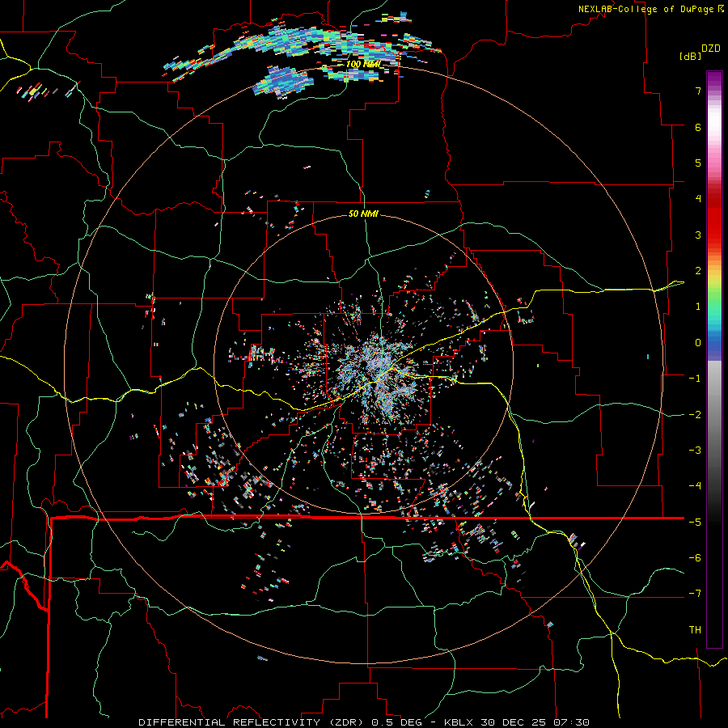Click the 2 value on the color scale

pyautogui.click(x=698, y=271)
